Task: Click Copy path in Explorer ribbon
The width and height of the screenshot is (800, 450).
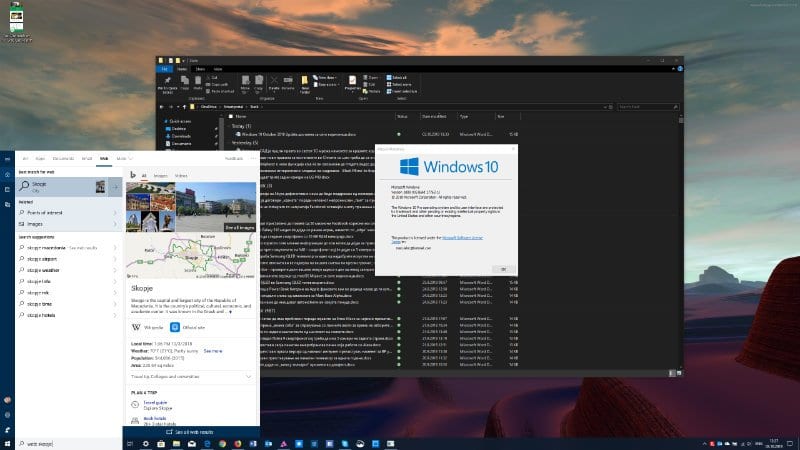Action: click(x=217, y=84)
